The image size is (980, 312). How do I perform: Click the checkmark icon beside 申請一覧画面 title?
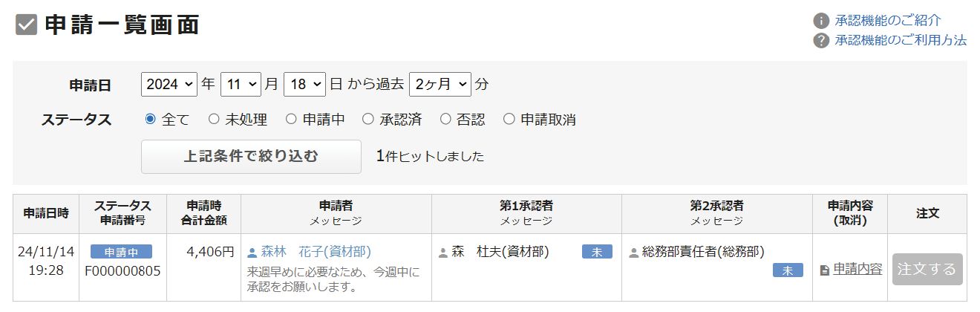[26, 25]
